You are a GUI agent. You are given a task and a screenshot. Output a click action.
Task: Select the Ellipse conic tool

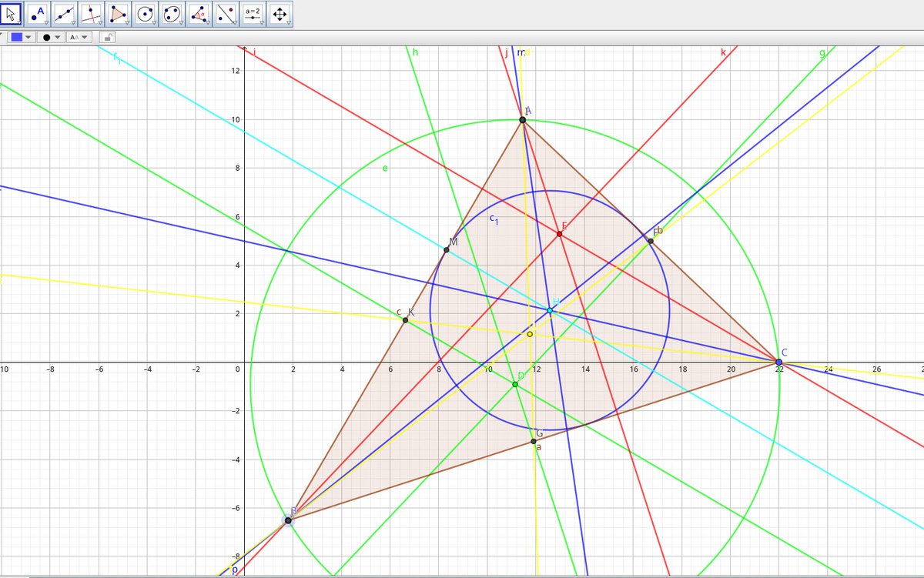172,13
